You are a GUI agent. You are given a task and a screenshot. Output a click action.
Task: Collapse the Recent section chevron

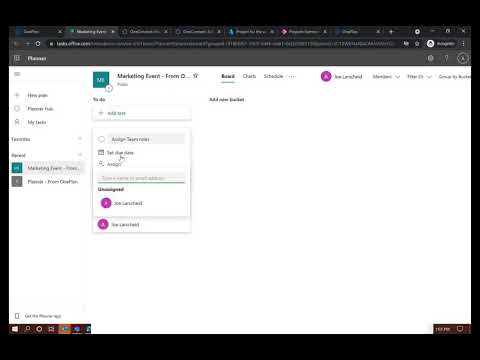[80, 155]
